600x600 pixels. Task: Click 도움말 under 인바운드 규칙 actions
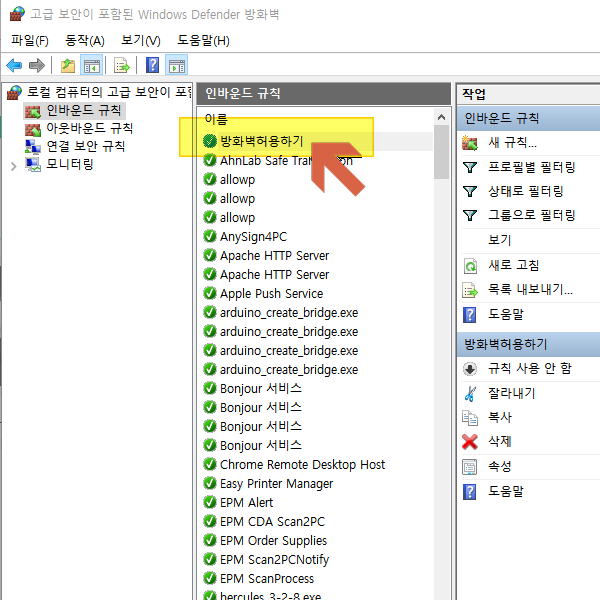[x=505, y=315]
